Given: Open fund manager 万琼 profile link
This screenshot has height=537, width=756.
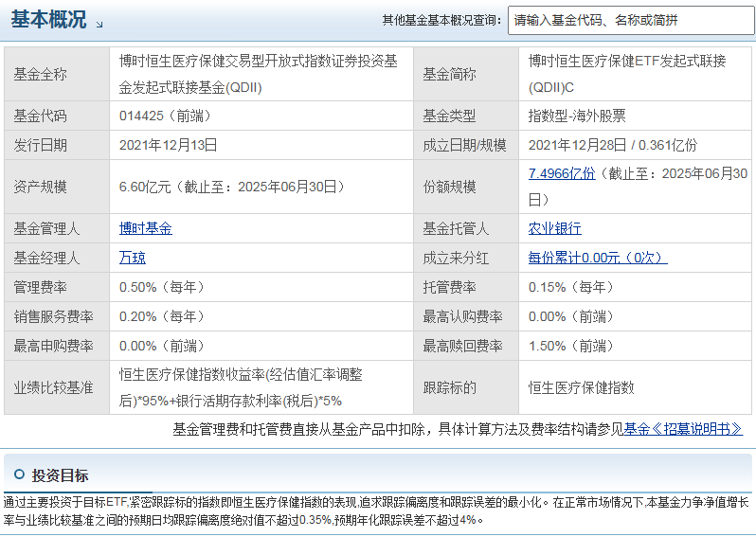Looking at the screenshot, I should coord(132,258).
